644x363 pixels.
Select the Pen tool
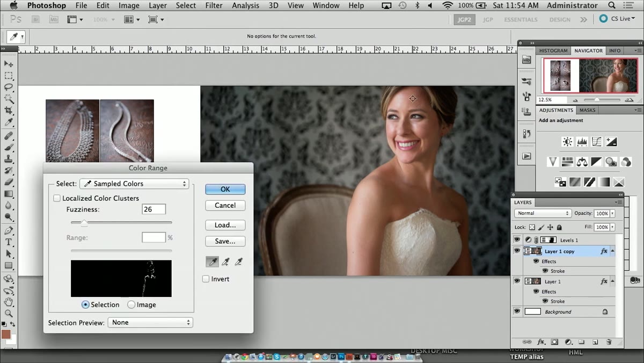point(9,230)
